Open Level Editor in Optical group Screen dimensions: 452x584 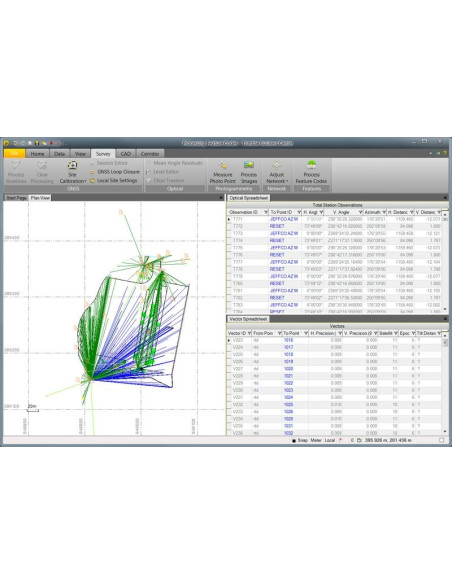(x=162, y=172)
